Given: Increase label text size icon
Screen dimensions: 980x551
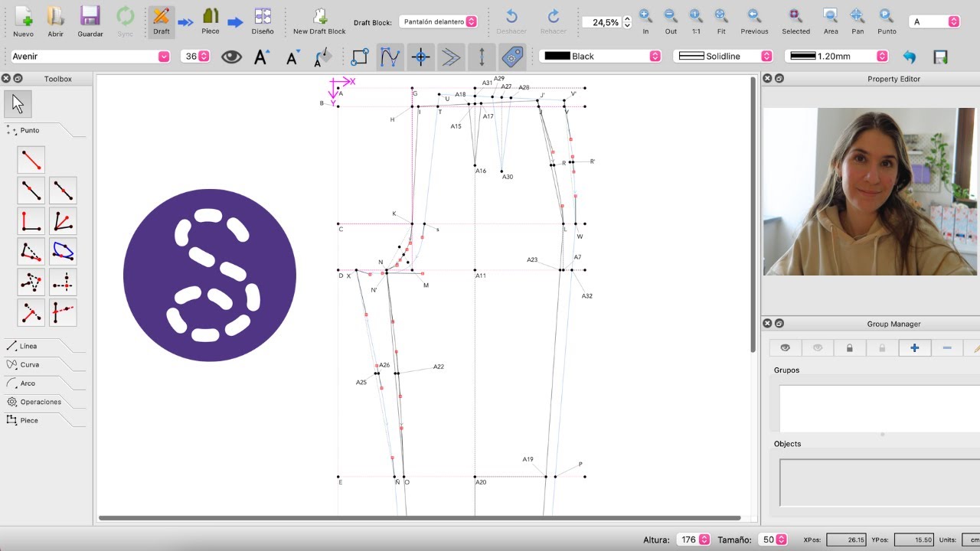Looking at the screenshot, I should [x=262, y=57].
